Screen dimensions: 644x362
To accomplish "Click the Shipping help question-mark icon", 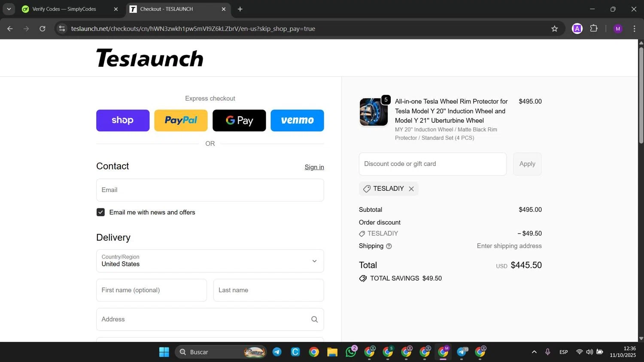I will pyautogui.click(x=389, y=246).
